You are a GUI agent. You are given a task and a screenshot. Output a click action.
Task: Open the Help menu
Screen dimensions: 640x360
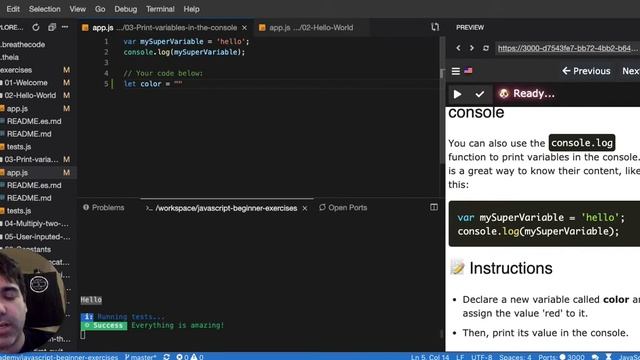click(x=191, y=9)
